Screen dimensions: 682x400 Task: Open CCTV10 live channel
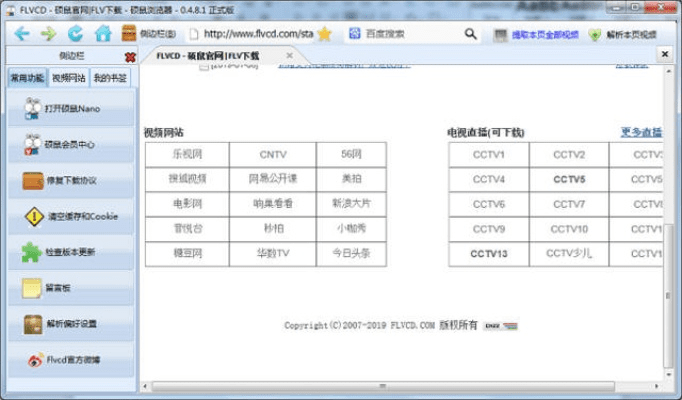(569, 229)
